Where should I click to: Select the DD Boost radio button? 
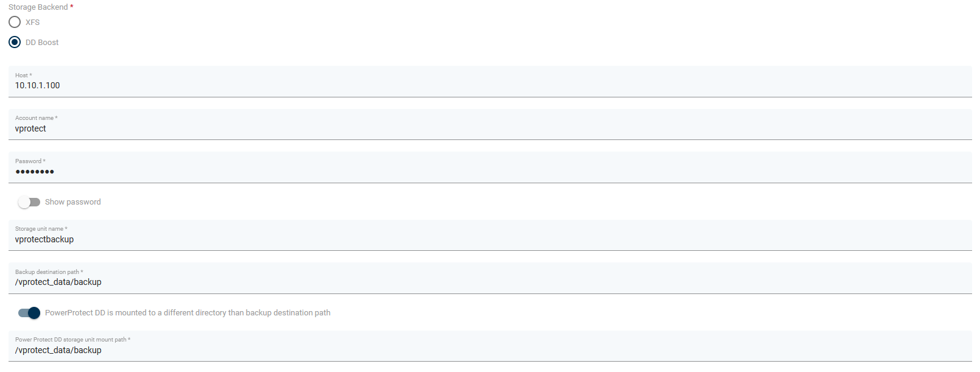click(x=15, y=43)
